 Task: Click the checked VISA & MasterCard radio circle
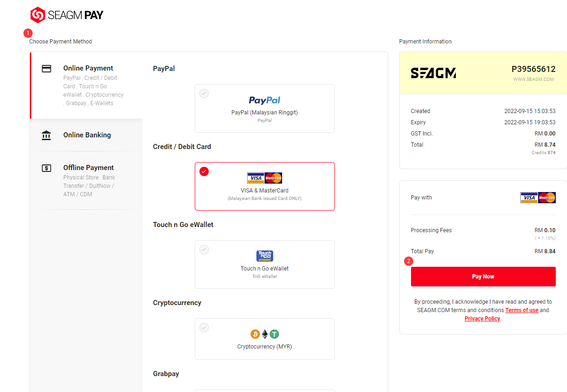204,171
